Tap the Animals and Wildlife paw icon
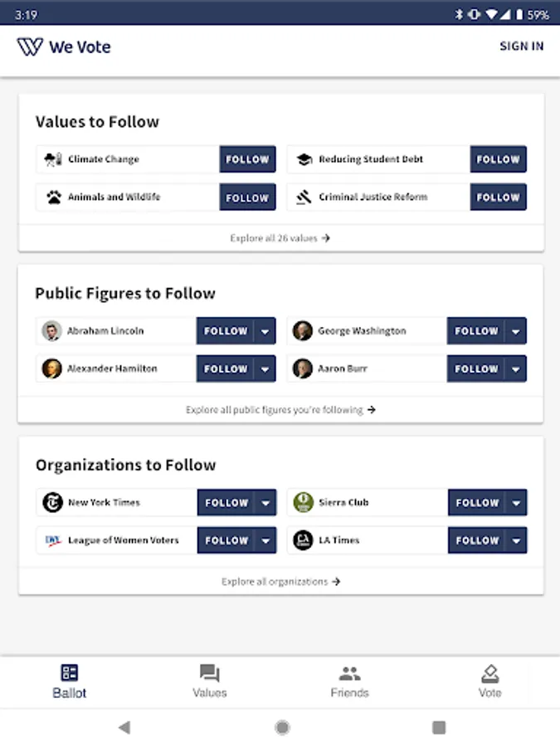The width and height of the screenshot is (560, 747). point(54,197)
